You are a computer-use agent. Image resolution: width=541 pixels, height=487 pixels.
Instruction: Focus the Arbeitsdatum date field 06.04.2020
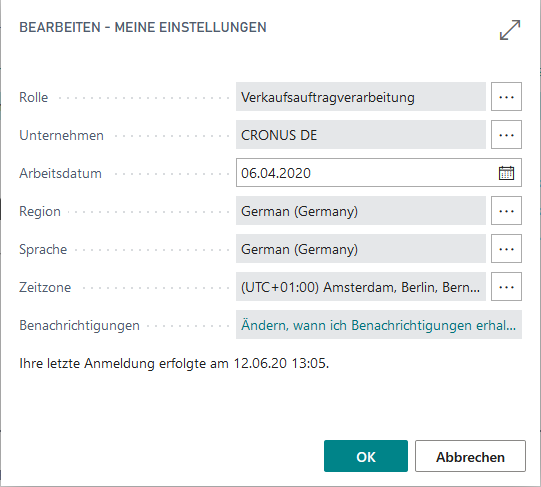366,173
